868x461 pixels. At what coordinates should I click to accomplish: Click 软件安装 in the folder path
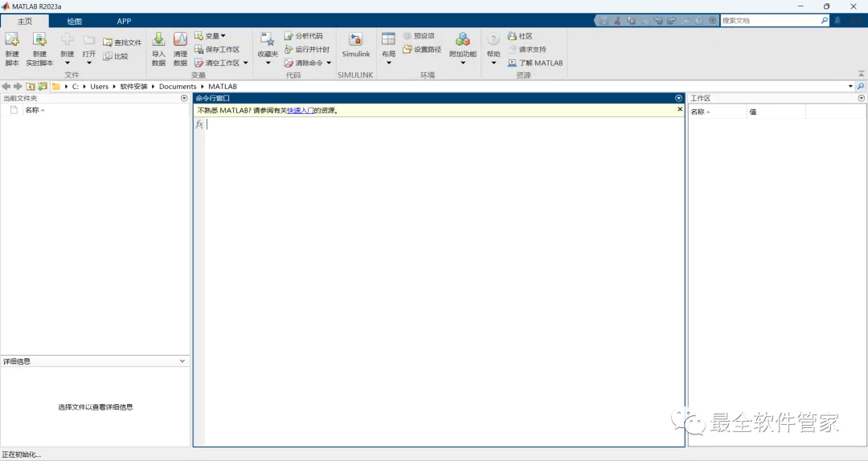tap(134, 86)
